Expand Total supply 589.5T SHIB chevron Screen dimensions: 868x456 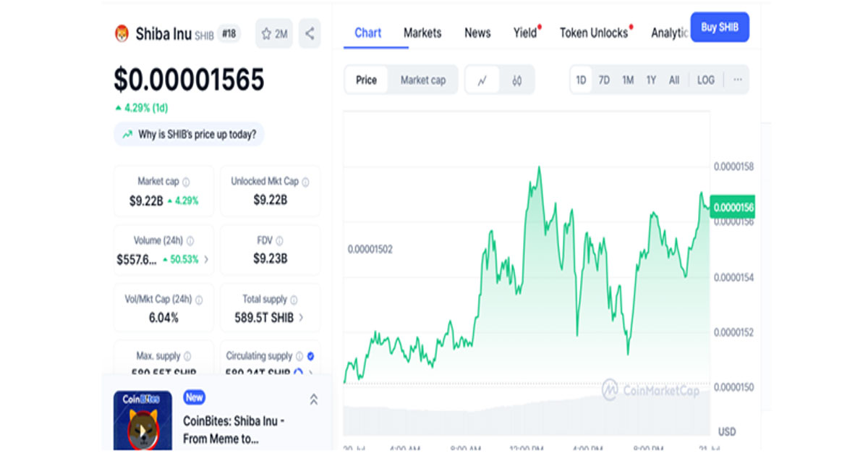(x=301, y=317)
